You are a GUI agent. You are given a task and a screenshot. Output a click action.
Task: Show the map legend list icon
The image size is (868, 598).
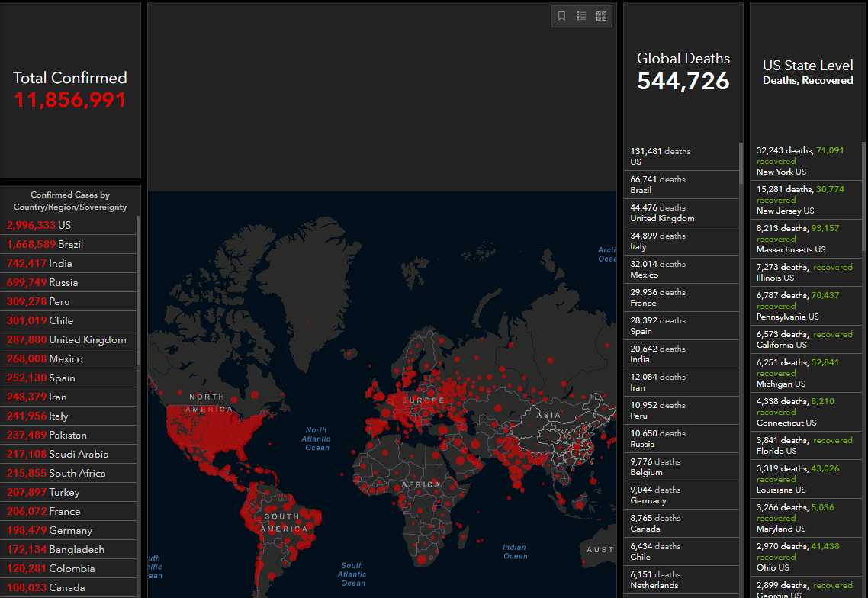(x=581, y=16)
